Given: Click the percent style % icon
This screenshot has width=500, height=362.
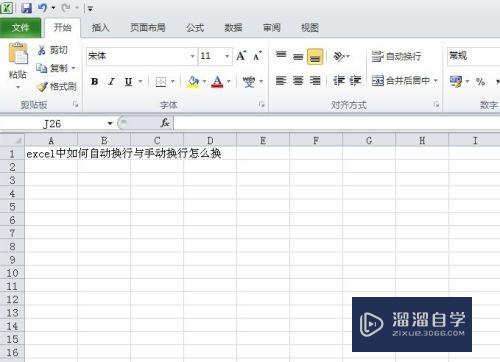Looking at the screenshot, I should point(480,81).
